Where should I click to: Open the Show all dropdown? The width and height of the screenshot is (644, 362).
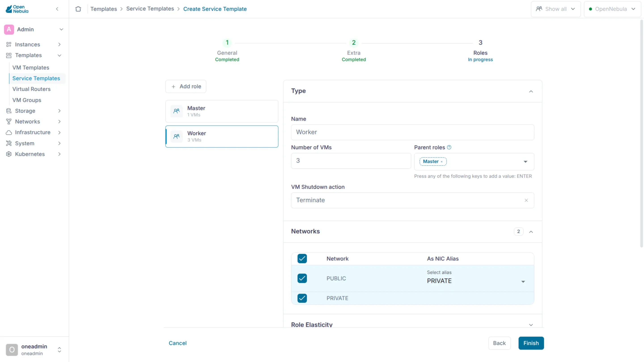click(556, 9)
